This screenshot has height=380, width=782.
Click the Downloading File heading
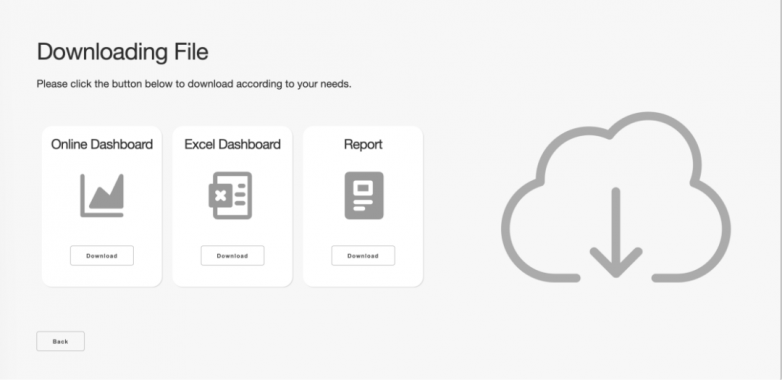(123, 52)
